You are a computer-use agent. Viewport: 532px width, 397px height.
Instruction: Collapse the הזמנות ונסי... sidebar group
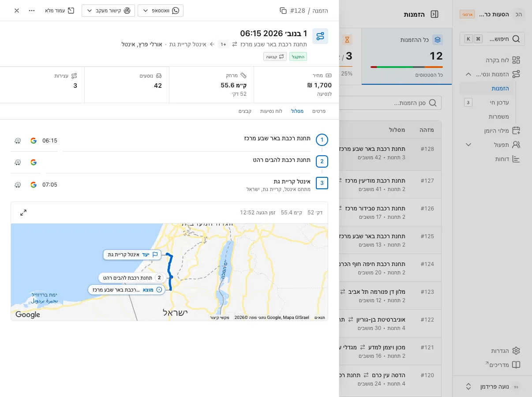coord(468,74)
